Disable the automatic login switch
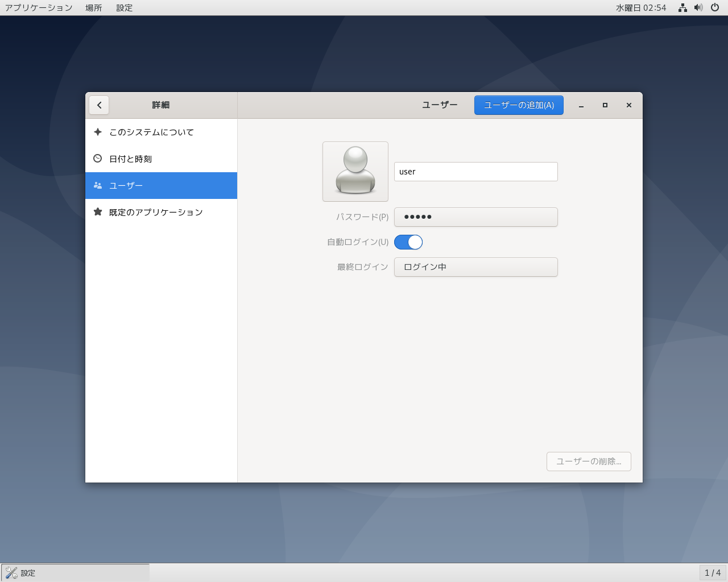The width and height of the screenshot is (728, 582). [x=408, y=242]
